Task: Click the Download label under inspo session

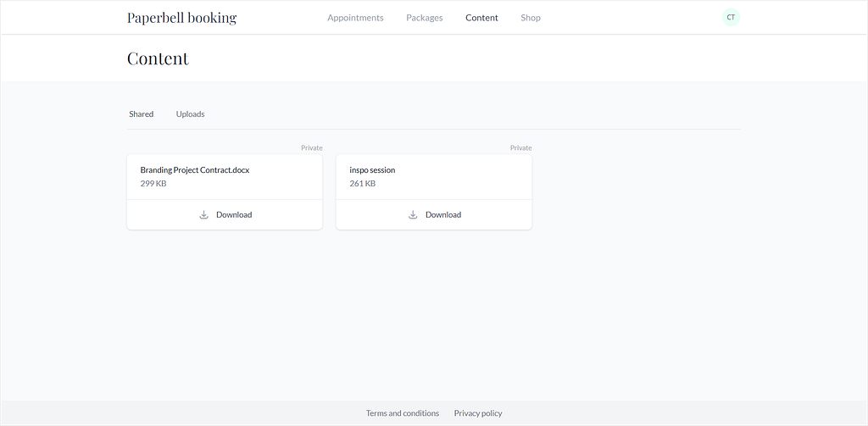Action: click(x=443, y=214)
